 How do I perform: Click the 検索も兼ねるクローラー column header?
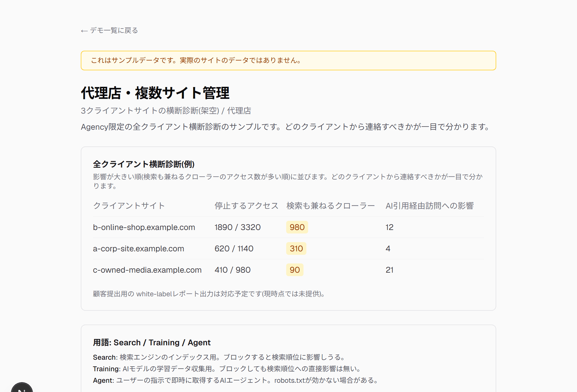point(331,206)
